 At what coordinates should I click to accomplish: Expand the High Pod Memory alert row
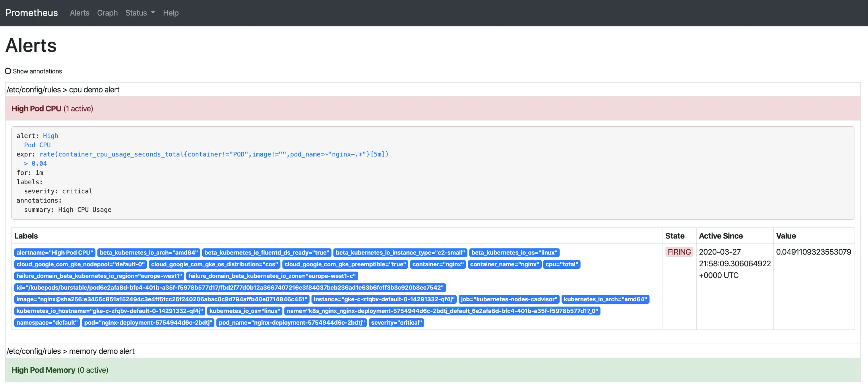pos(60,370)
